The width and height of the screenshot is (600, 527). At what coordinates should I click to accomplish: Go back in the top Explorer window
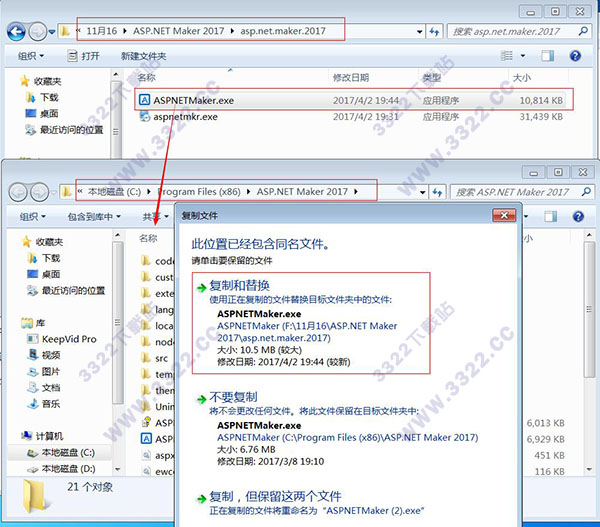16,31
